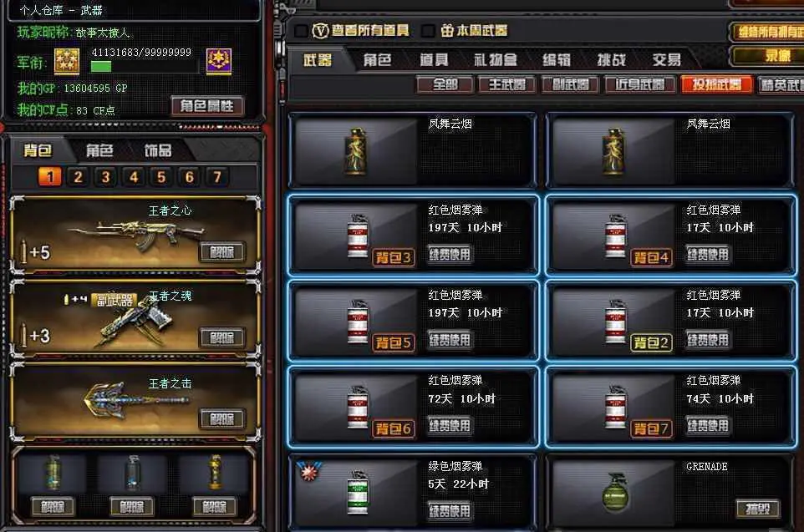Click the 背包6 tag on red smoke grenade
This screenshot has width=804, height=532.
click(x=394, y=428)
